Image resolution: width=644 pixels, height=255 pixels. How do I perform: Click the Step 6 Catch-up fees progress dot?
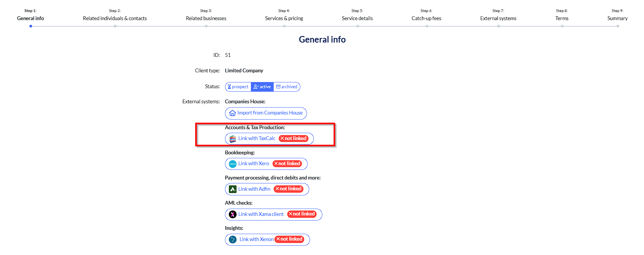(427, 26)
